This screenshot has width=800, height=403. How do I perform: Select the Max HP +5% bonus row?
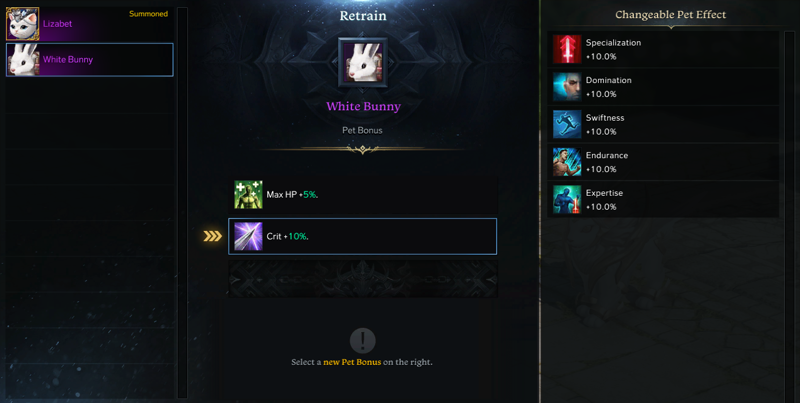click(363, 194)
